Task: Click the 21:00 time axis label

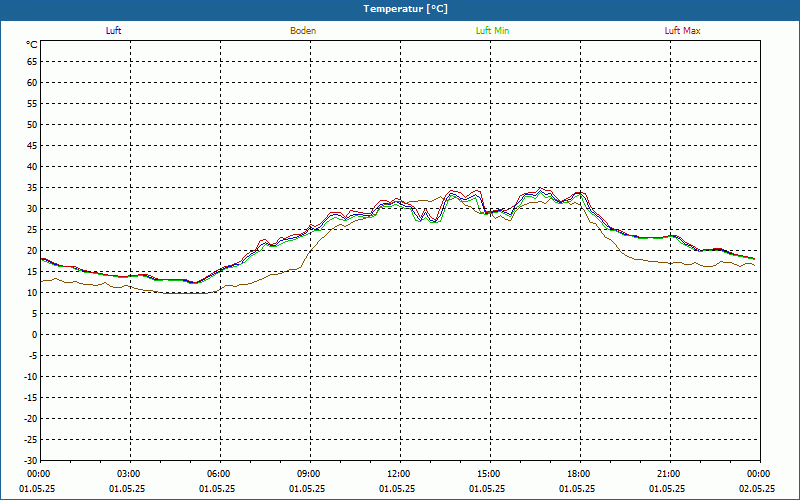Action: [x=670, y=474]
